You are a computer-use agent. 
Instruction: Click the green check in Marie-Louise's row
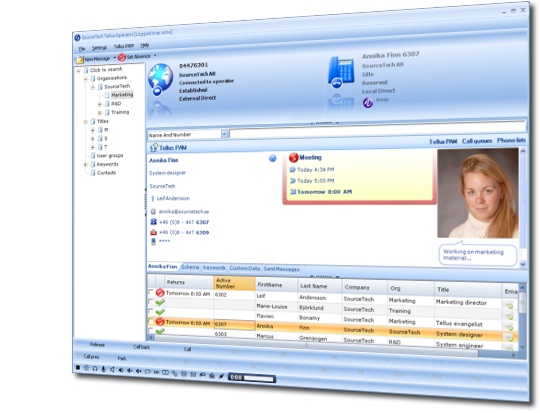pyautogui.click(x=160, y=303)
